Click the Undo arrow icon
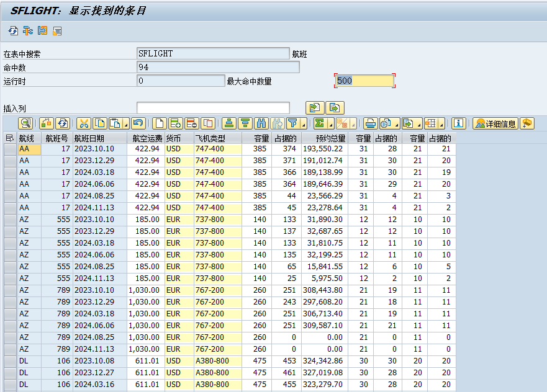Screen dimensions: 547x392 [x=138, y=123]
